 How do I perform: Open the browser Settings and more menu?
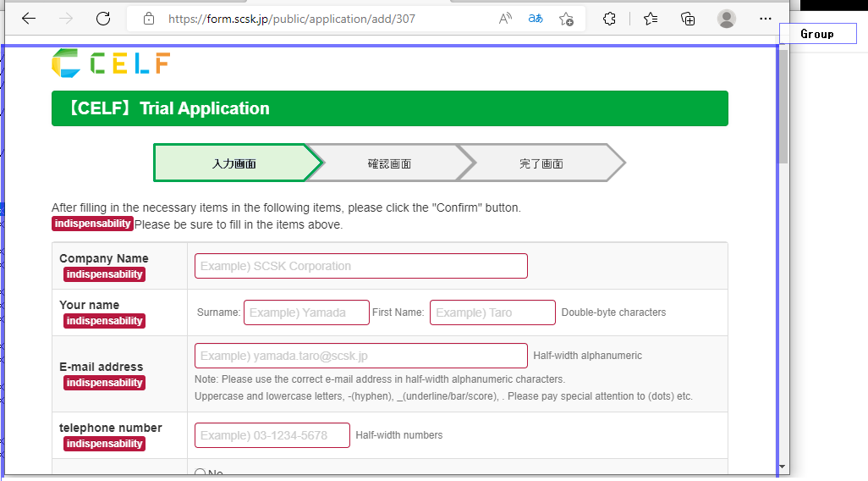[x=766, y=19]
